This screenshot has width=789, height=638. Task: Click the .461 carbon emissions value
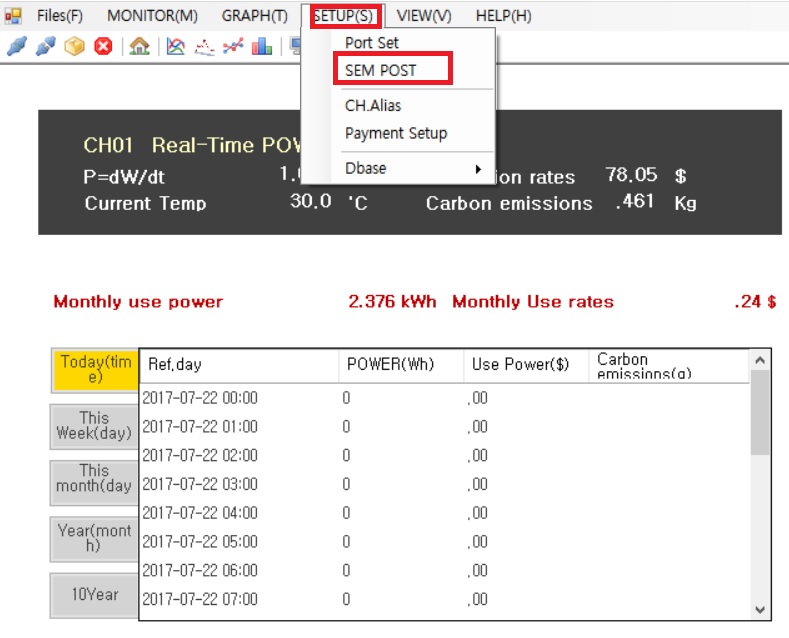pos(635,201)
